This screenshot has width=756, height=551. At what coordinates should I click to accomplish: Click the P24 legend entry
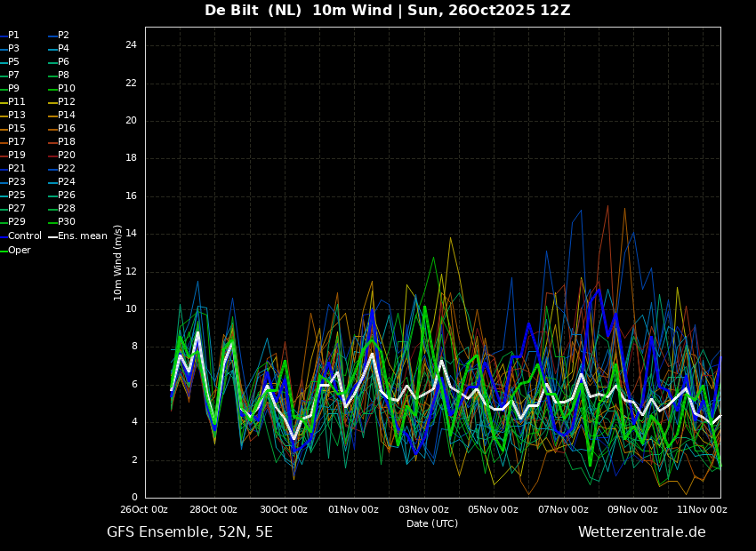(61, 181)
